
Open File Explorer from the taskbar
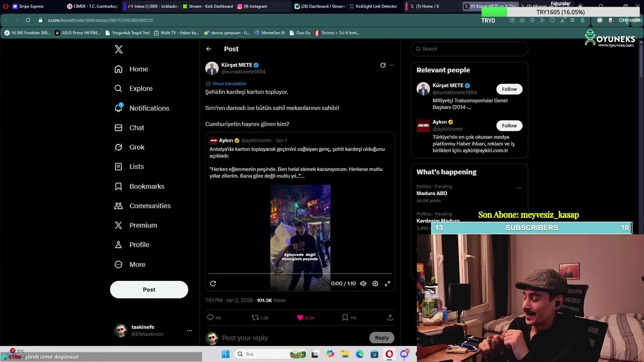click(x=345, y=354)
